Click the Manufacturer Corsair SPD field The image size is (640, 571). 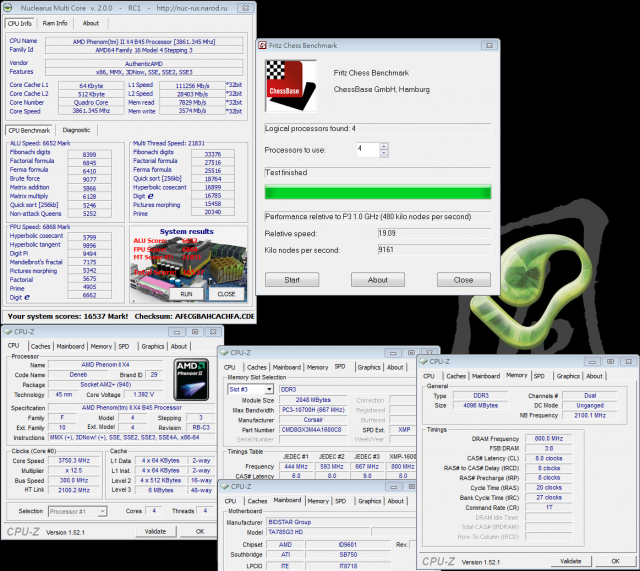313,420
